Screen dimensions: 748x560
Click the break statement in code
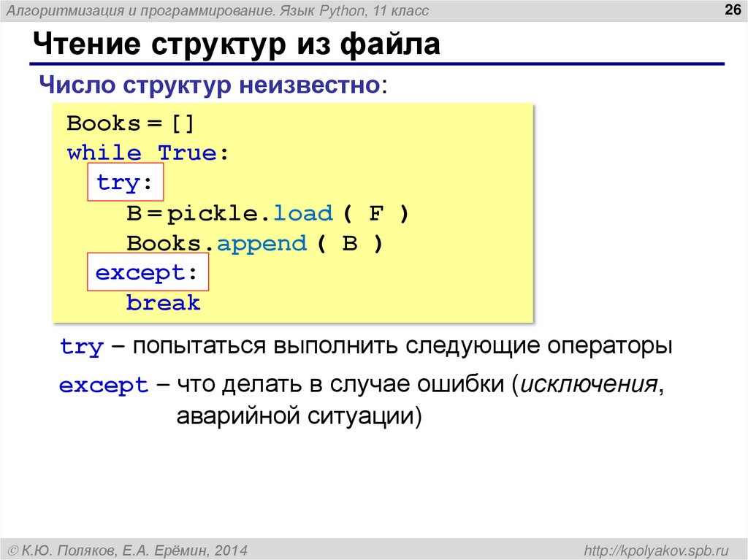click(x=162, y=302)
